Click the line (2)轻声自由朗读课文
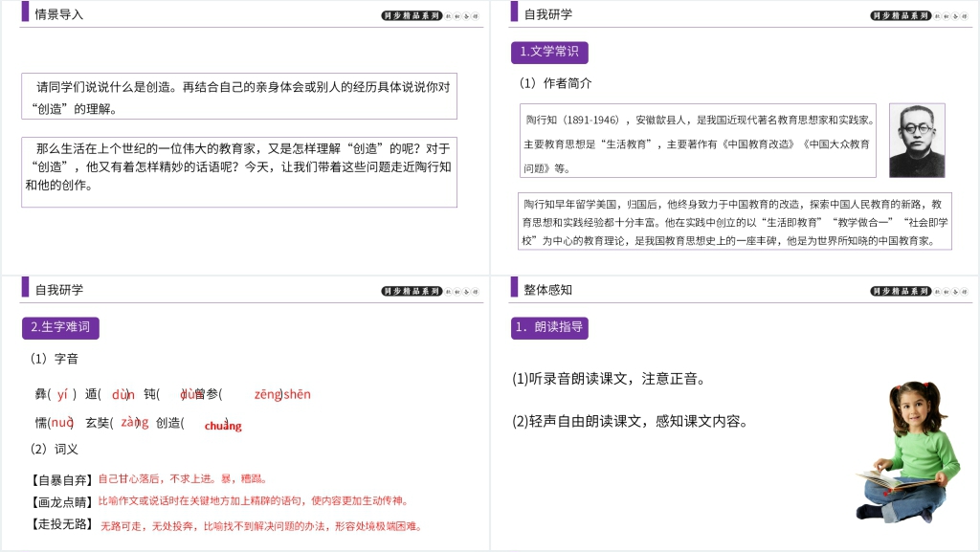This screenshot has width=980, height=552. 630,422
